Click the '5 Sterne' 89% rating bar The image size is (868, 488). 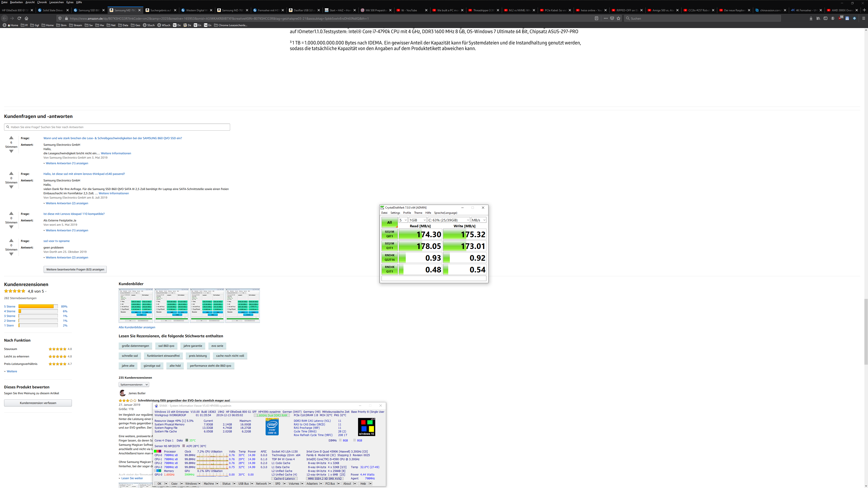click(38, 307)
